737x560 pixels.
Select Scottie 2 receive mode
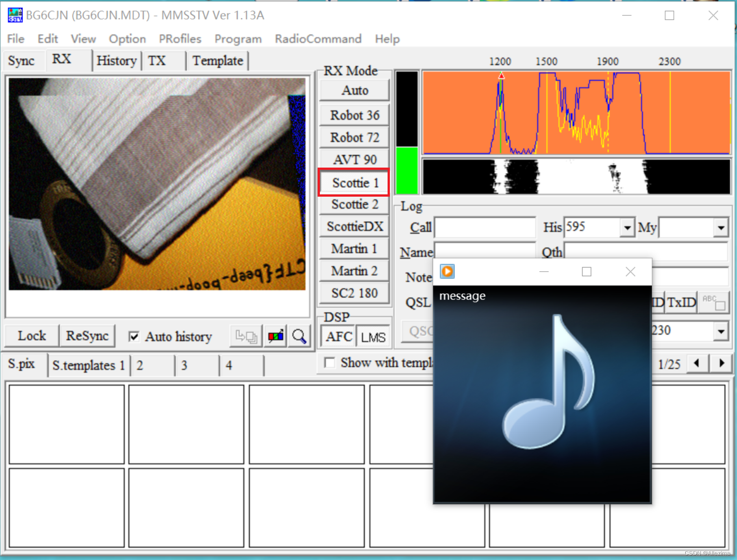pos(354,204)
